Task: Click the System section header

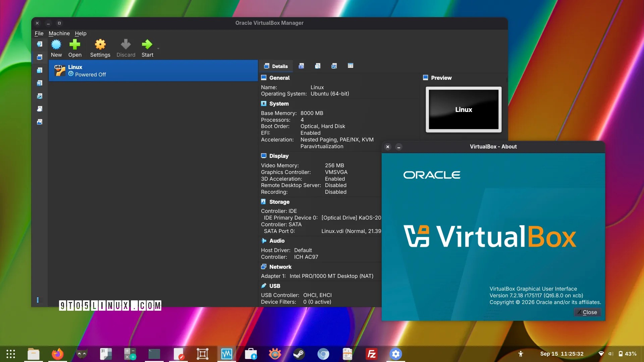Action: click(x=279, y=104)
